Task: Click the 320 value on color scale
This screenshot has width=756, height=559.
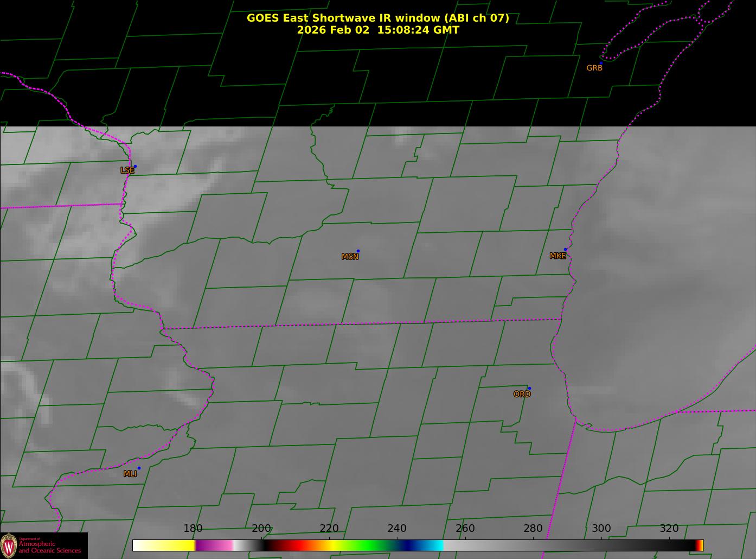Action: point(669,529)
